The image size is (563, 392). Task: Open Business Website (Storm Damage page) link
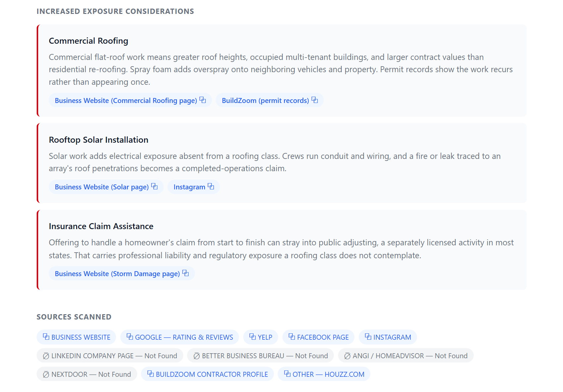(x=122, y=273)
